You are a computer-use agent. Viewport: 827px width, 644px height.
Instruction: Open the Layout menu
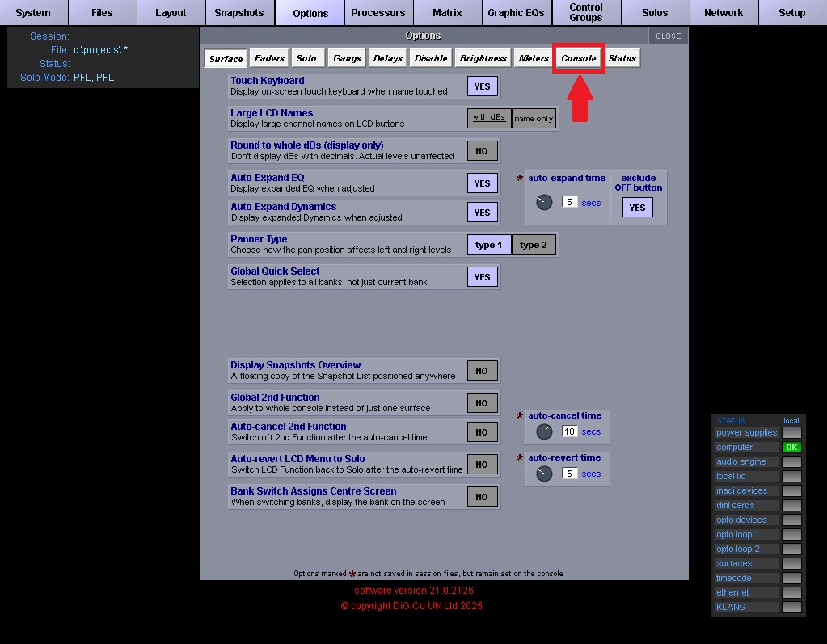click(x=171, y=13)
